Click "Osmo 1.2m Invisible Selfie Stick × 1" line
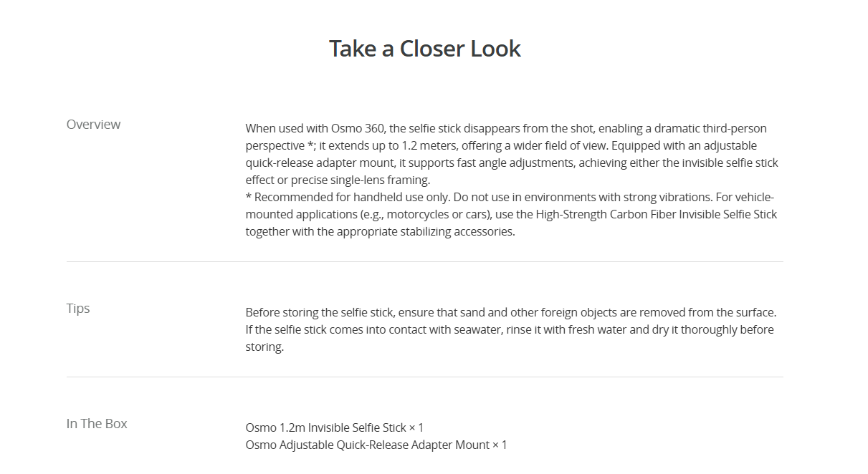The width and height of the screenshot is (868, 474). [x=335, y=428]
